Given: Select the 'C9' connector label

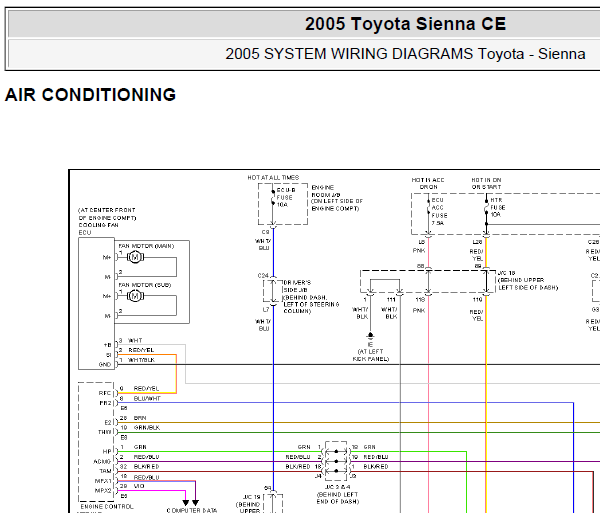Looking at the screenshot, I should [x=266, y=232].
